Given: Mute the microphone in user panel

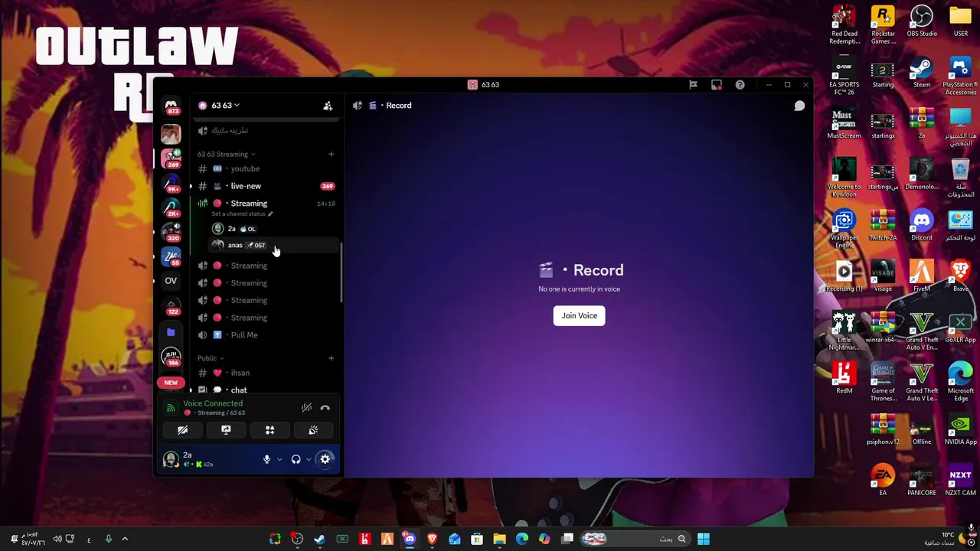Looking at the screenshot, I should (x=266, y=459).
